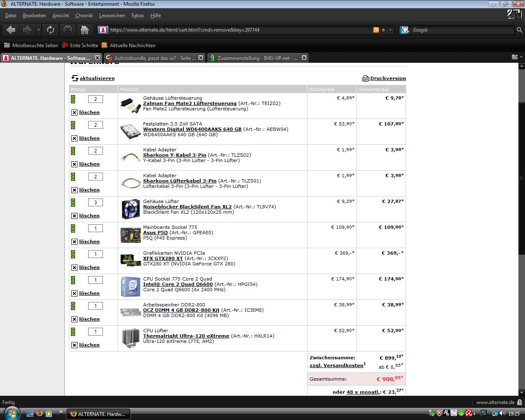Open Aktuelle Nachrichten feed bookmark

[128, 46]
